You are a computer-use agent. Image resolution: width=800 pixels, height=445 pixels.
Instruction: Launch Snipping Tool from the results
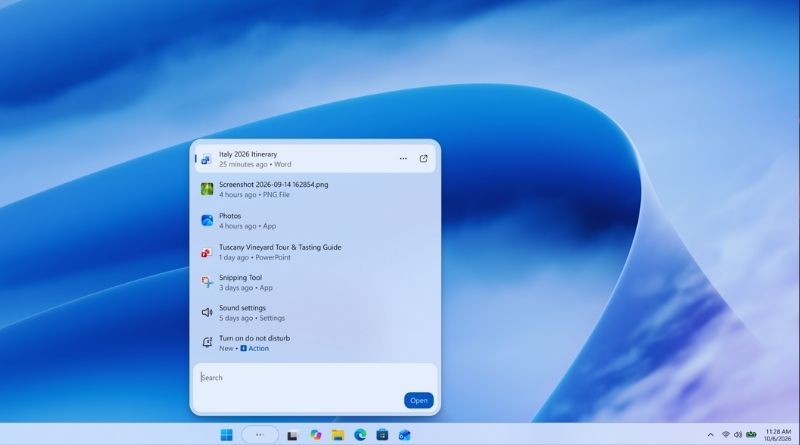click(x=315, y=282)
